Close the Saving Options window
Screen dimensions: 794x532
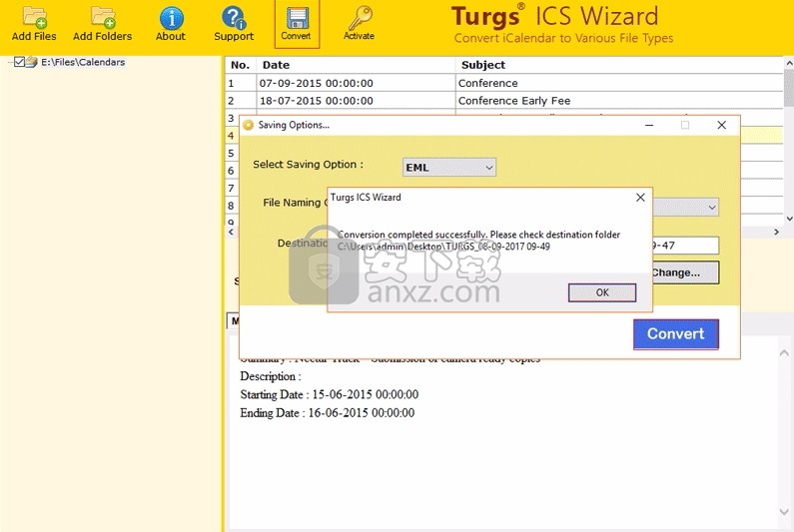pos(721,125)
